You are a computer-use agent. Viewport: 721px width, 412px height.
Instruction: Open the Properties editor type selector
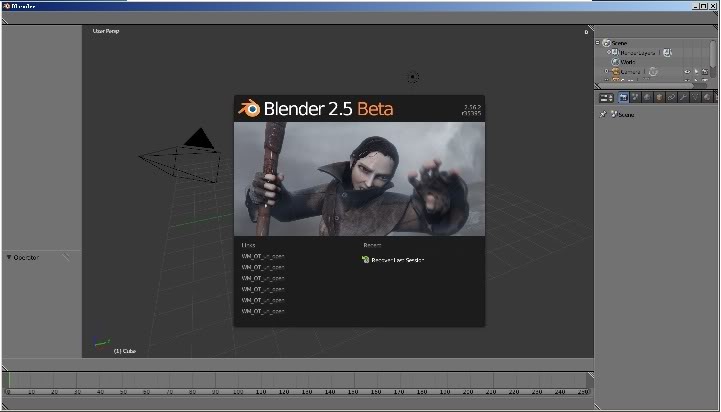tap(607, 98)
